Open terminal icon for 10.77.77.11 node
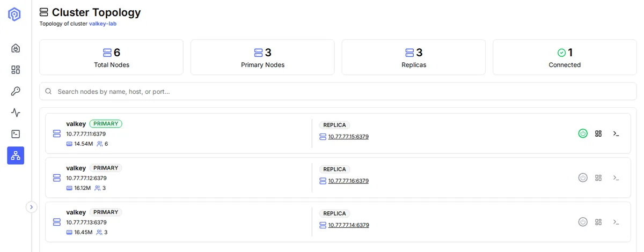Screen dimensions: 644x252 (x=616, y=134)
